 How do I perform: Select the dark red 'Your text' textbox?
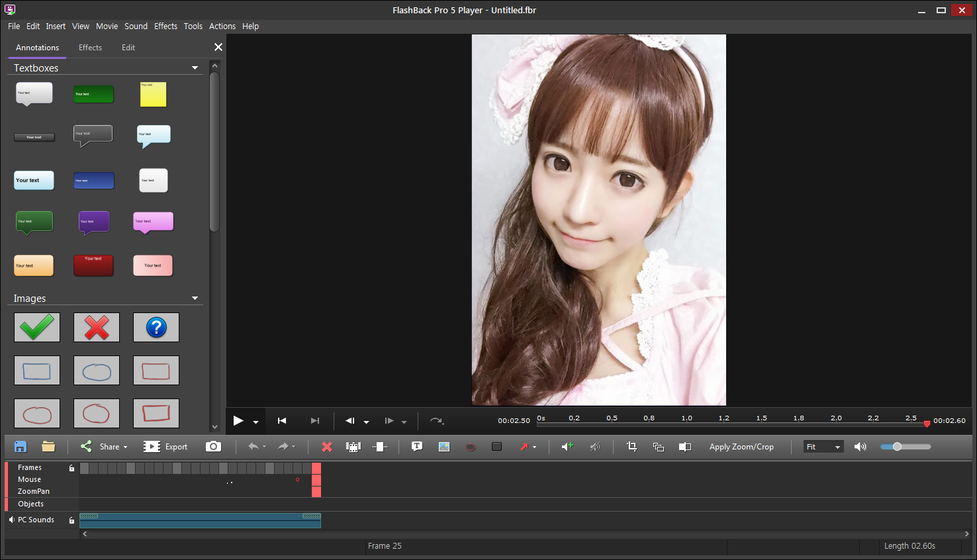pos(93,265)
